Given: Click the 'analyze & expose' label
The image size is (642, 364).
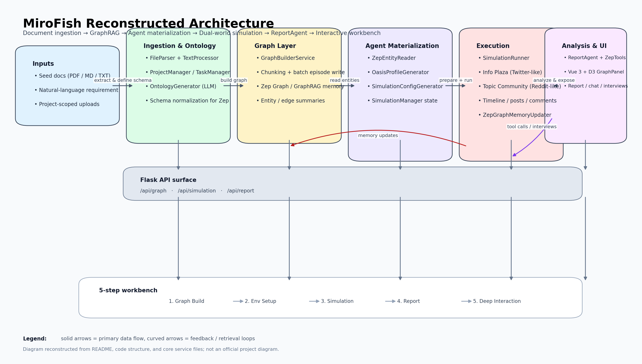Looking at the screenshot, I should (x=554, y=80).
